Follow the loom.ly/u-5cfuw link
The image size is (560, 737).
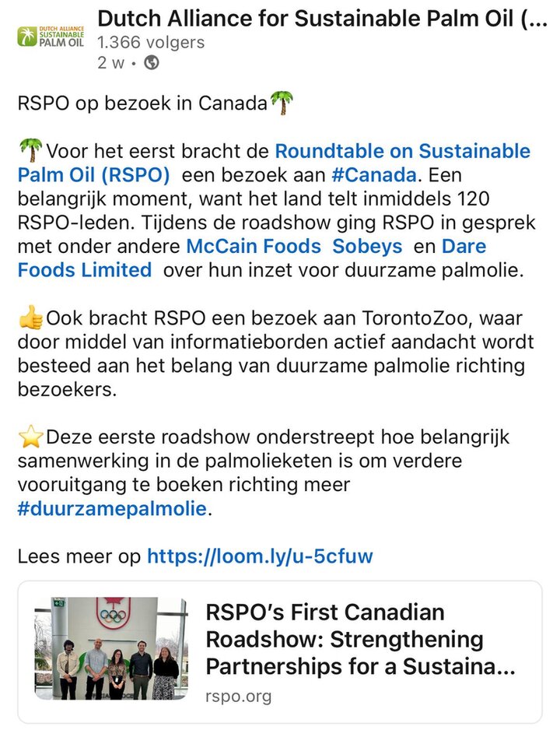pos(260,556)
